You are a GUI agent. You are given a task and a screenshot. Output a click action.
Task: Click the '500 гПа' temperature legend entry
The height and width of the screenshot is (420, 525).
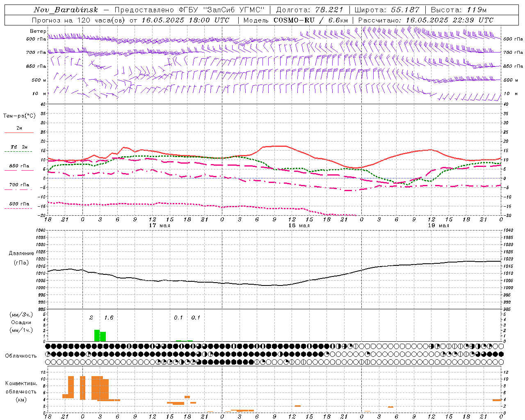click(19, 204)
